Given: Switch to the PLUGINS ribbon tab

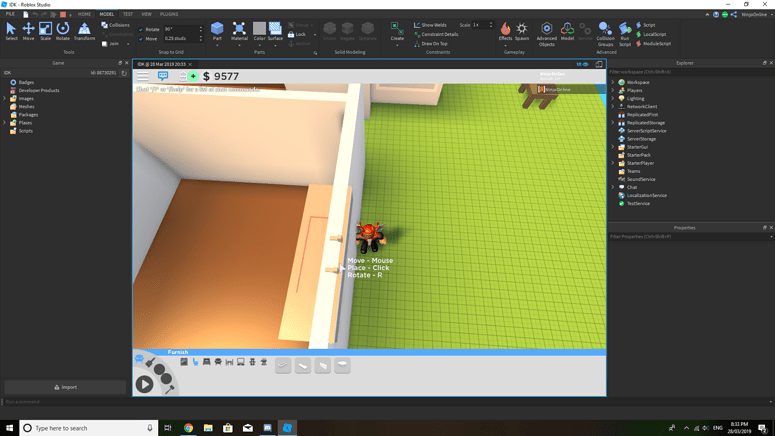Looking at the screenshot, I should pos(169,14).
